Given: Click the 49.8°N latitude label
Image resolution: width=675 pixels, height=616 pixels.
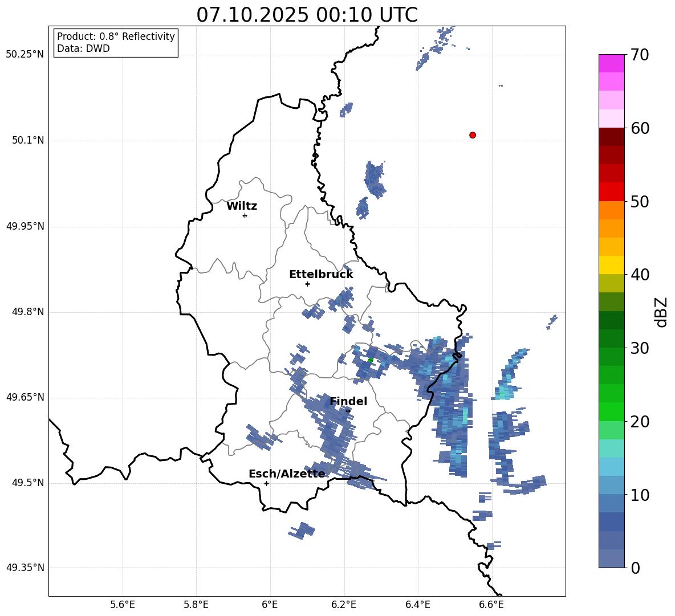Looking at the screenshot, I should coord(29,312).
